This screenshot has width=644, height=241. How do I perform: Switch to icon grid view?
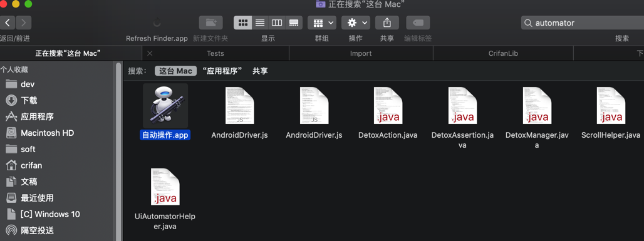pos(242,23)
